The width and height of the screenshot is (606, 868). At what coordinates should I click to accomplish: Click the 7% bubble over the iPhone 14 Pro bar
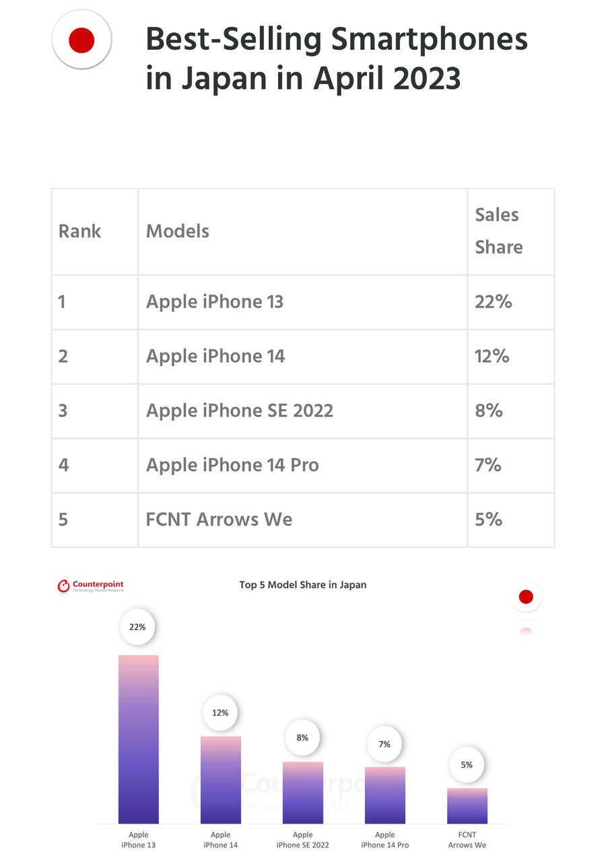tap(384, 744)
